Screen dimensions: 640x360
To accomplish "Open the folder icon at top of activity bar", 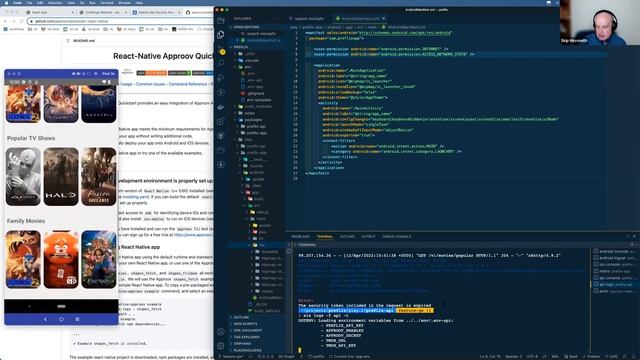I will (221, 20).
